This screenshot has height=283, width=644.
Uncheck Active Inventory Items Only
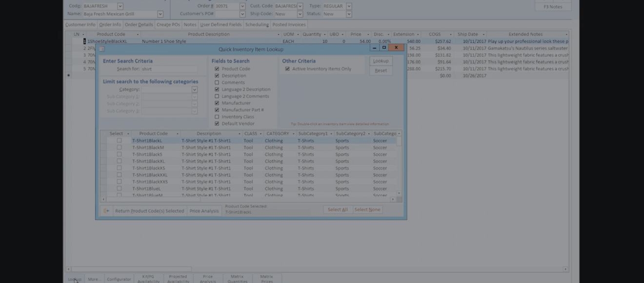click(x=287, y=69)
